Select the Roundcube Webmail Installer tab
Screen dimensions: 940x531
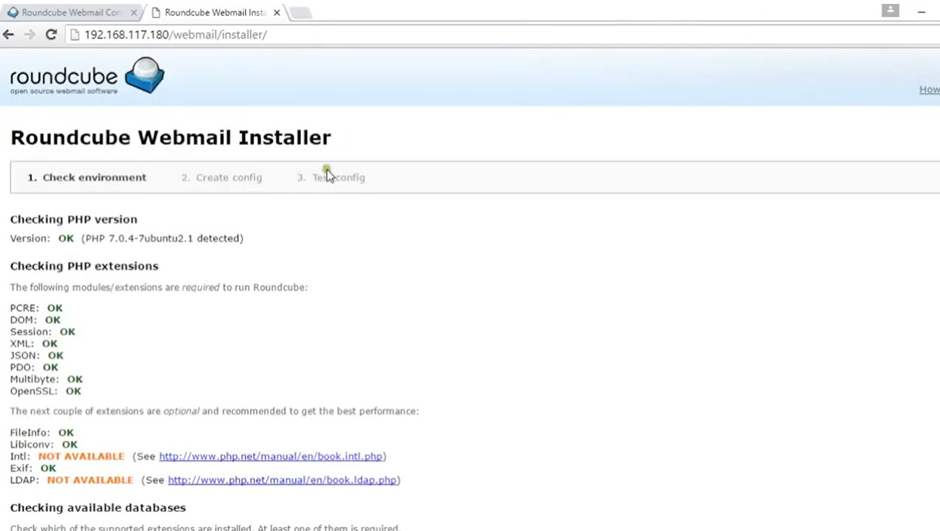(x=215, y=13)
